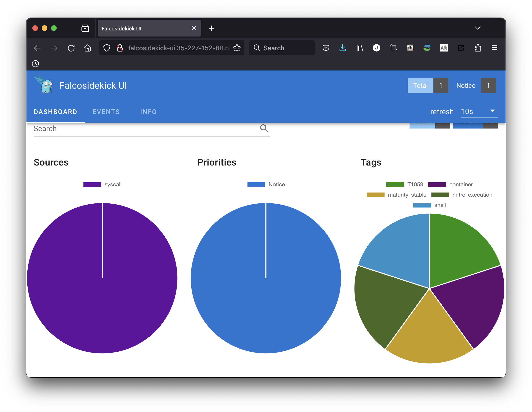Open the Firefox tab overview icon
The width and height of the screenshot is (532, 412).
85,28
